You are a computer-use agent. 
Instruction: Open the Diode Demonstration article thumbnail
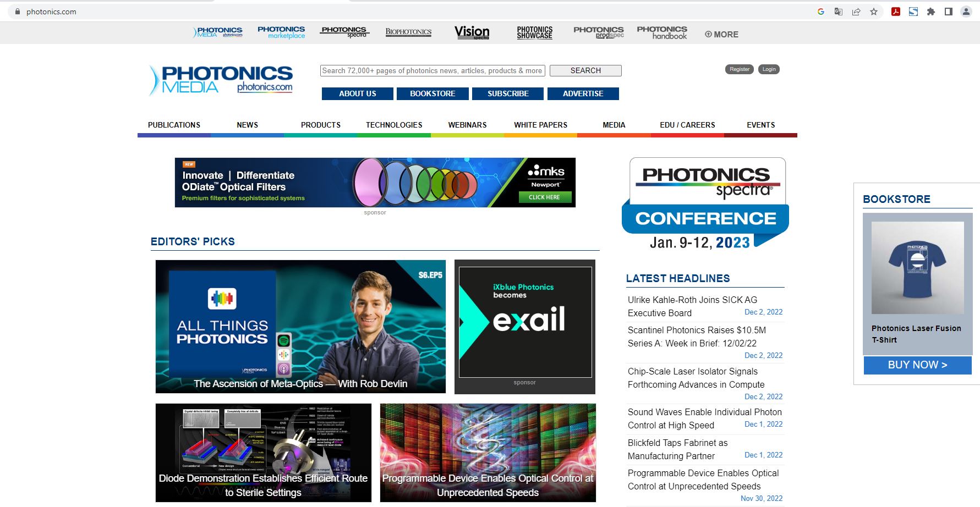coord(264,453)
